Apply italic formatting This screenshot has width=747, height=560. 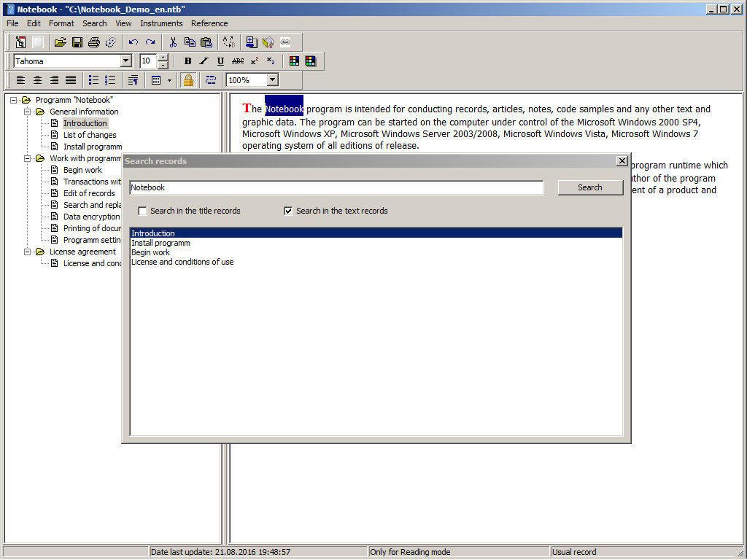(204, 61)
